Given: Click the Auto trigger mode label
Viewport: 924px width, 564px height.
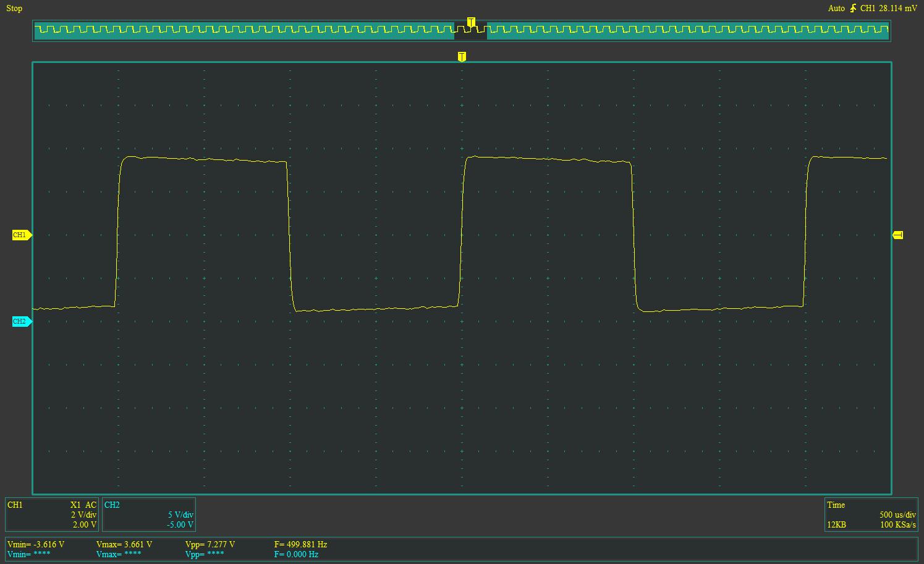Looking at the screenshot, I should pos(836,9).
